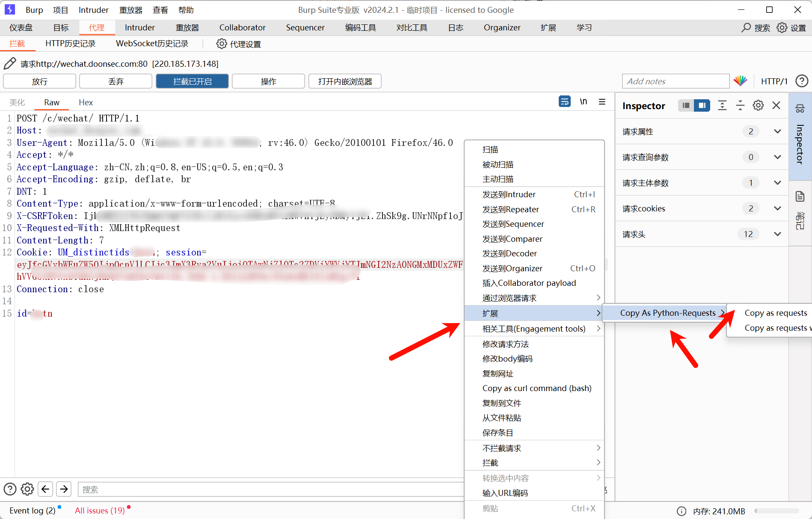812x519 pixels.
Task: Go to next search match arrow
Action: coord(64,489)
